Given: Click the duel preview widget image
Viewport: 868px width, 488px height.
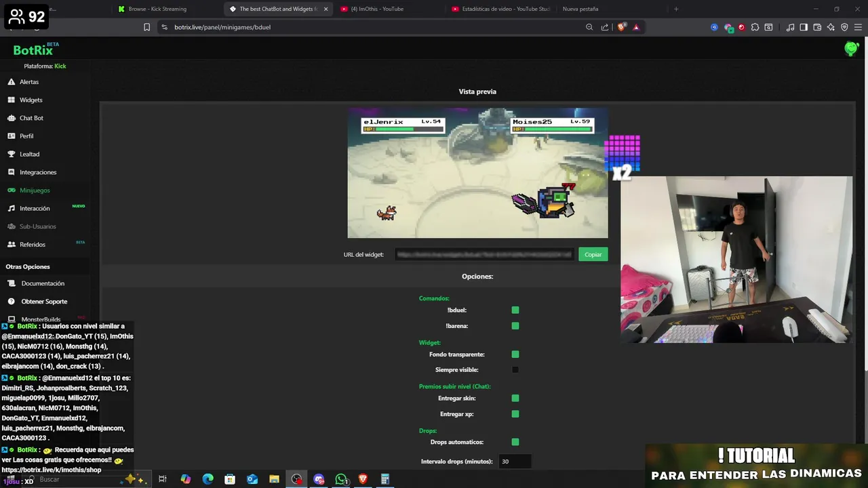Looking at the screenshot, I should pos(477,173).
